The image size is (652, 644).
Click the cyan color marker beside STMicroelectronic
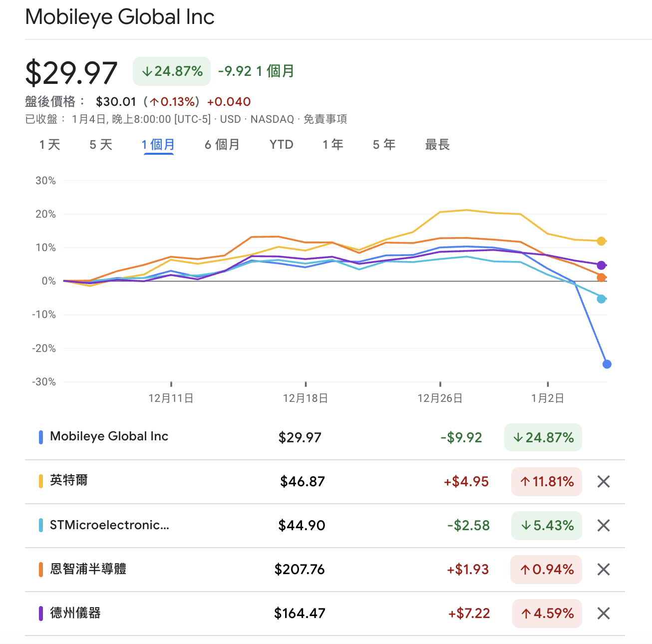(x=41, y=525)
